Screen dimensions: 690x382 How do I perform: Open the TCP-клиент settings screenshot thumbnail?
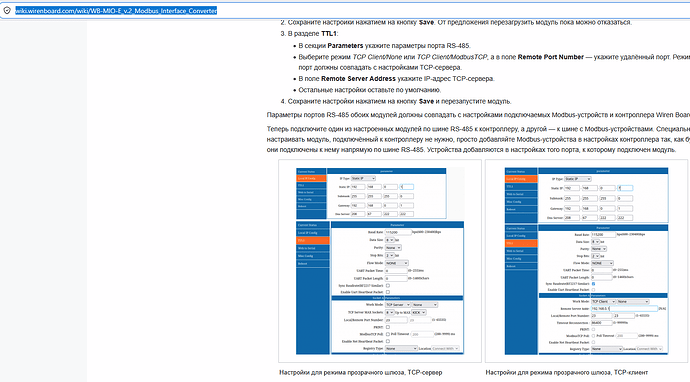(x=587, y=261)
